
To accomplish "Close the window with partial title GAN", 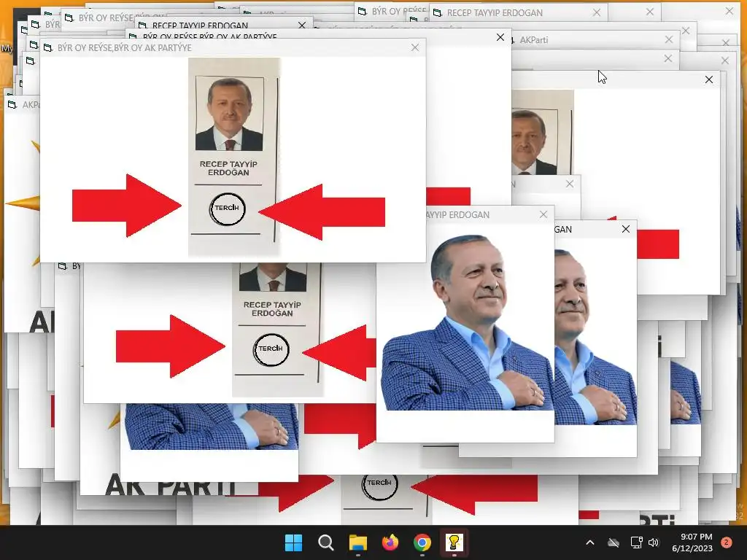I will 626,229.
